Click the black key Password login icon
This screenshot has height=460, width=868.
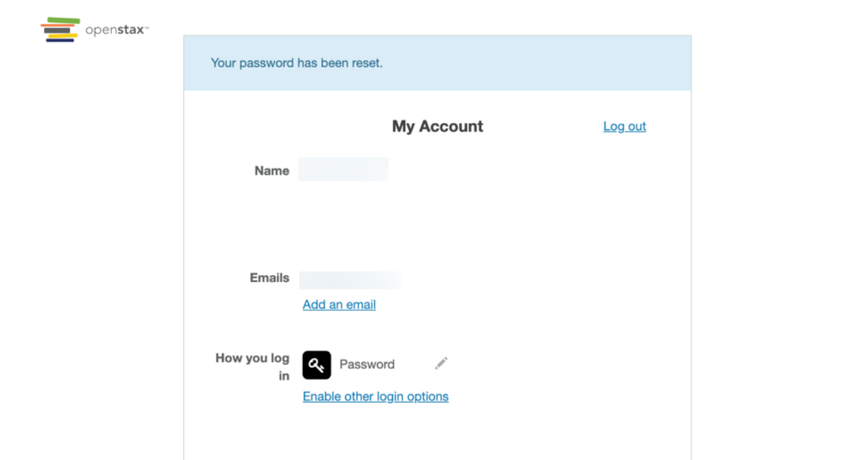coord(317,365)
